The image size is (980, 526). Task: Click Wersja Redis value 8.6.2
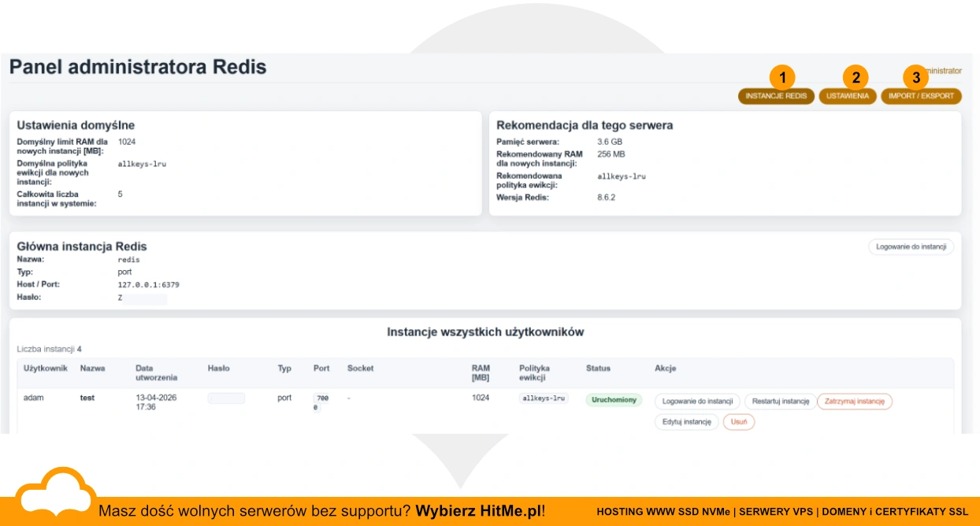coord(607,197)
